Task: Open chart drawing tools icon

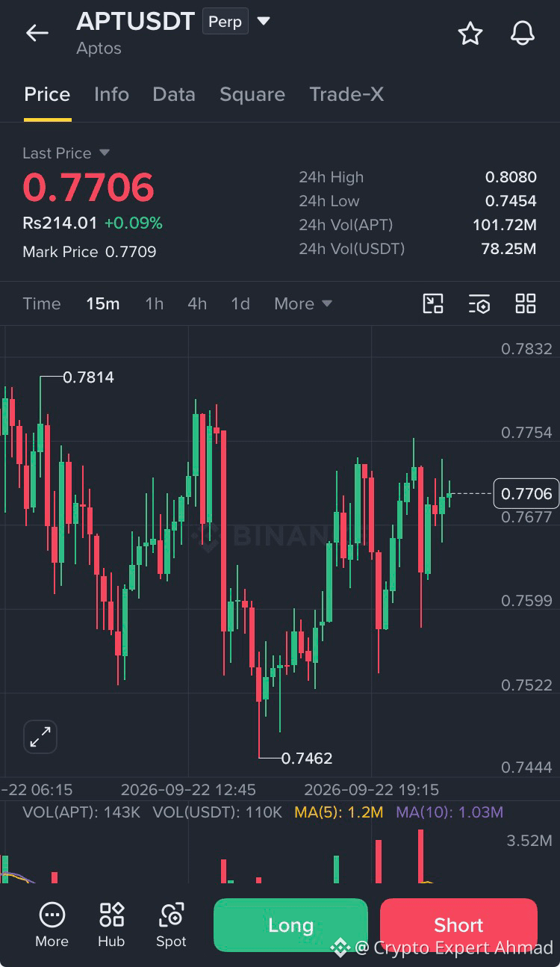Action: pos(433,303)
